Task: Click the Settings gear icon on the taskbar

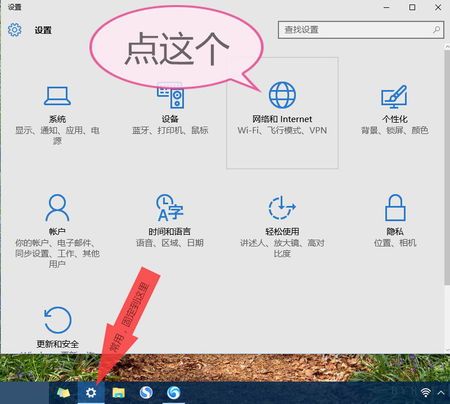Action: [91, 393]
